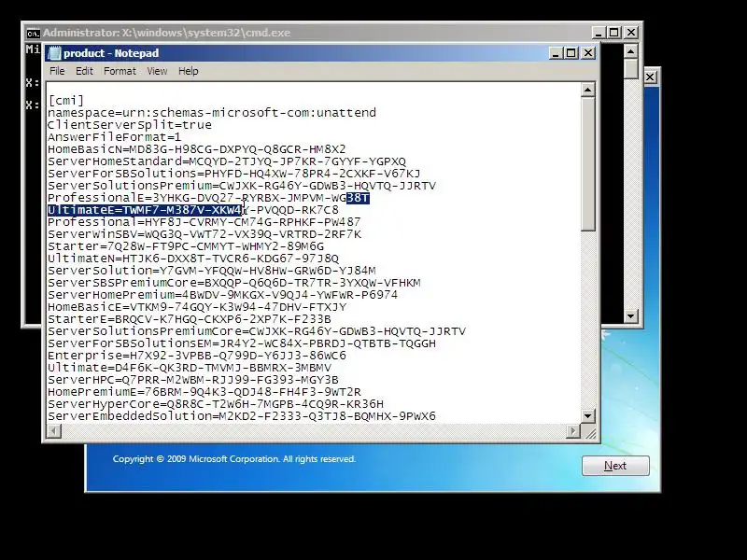Close the Windows setup window behind

coord(650,77)
